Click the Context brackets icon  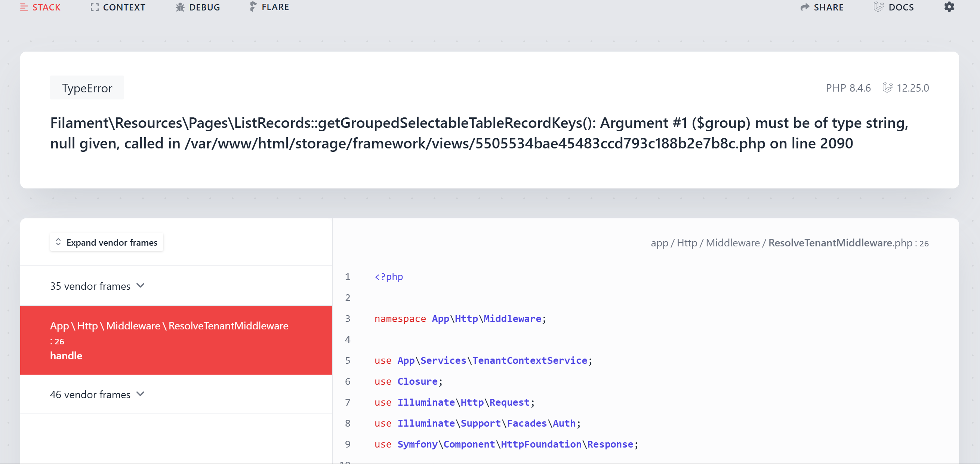coord(94,7)
